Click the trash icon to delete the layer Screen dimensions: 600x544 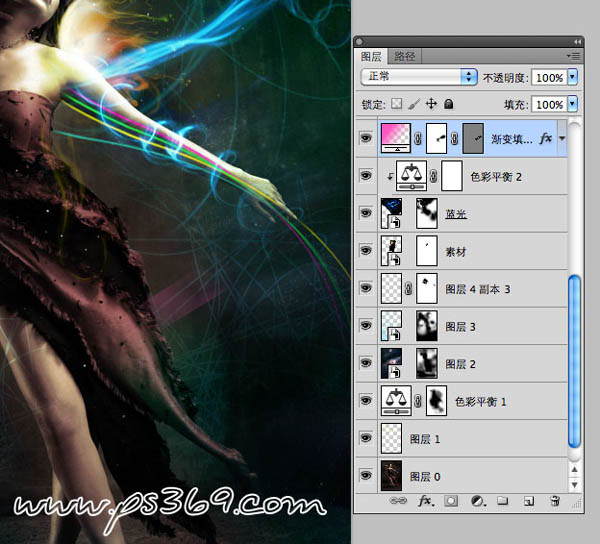click(555, 499)
